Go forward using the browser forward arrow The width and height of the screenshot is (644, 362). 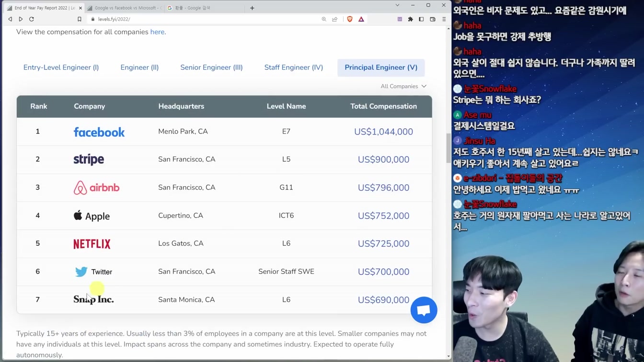pyautogui.click(x=21, y=19)
